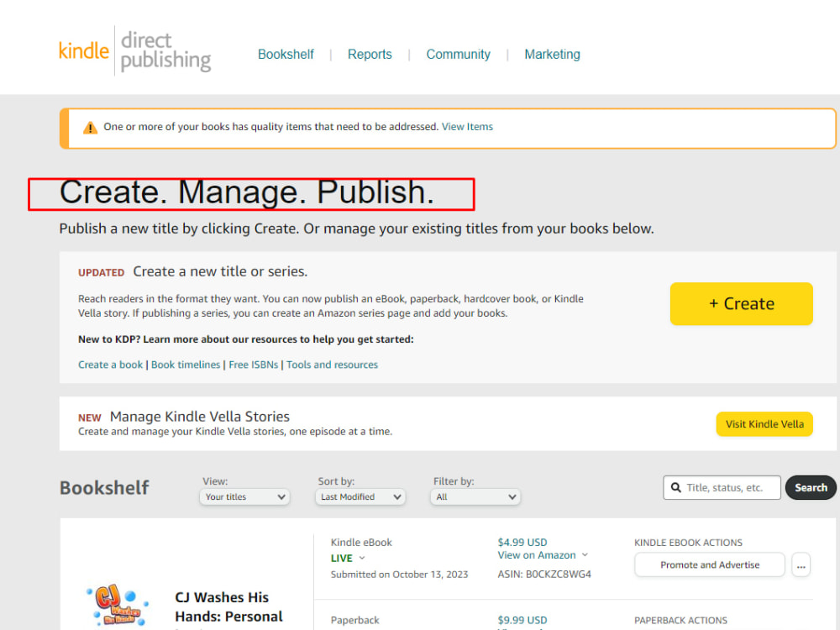Click the Submitted on October 13, 2023 text
The width and height of the screenshot is (840, 630).
[x=399, y=575]
